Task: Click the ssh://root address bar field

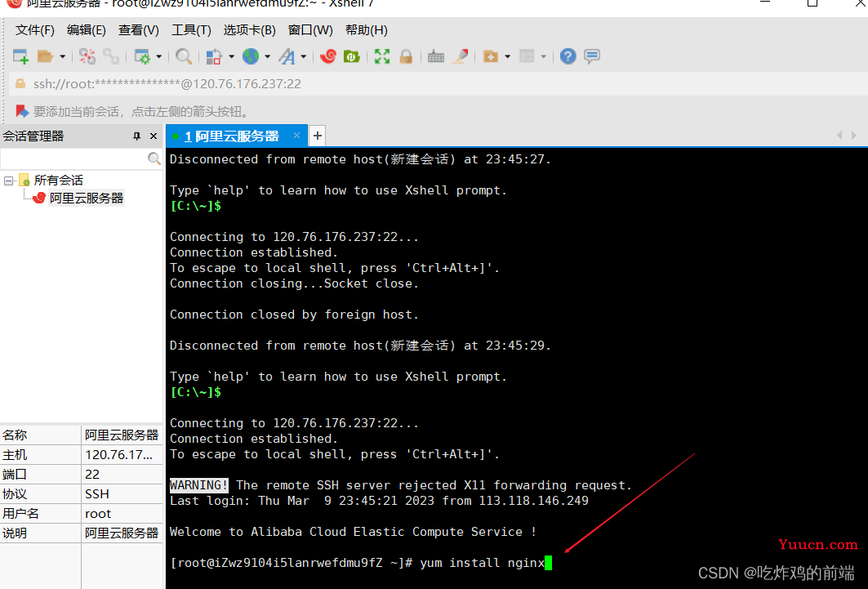Action: click(x=438, y=83)
